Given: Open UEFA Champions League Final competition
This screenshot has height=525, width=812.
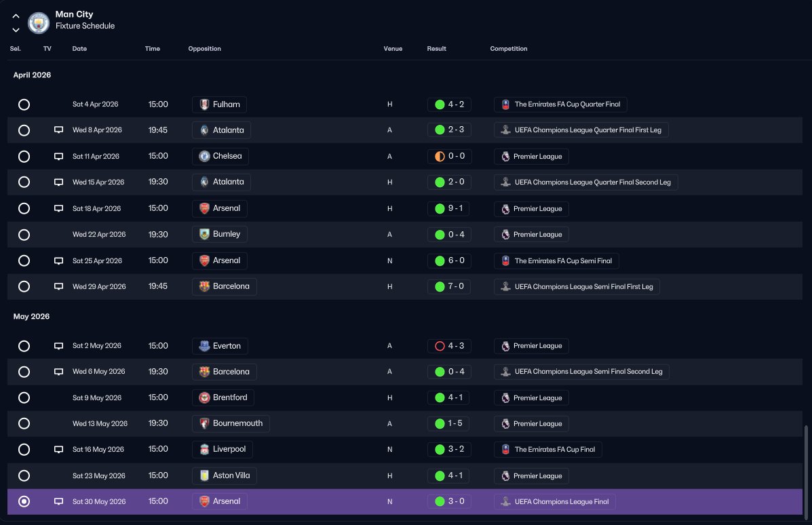Looking at the screenshot, I should click(x=555, y=502).
